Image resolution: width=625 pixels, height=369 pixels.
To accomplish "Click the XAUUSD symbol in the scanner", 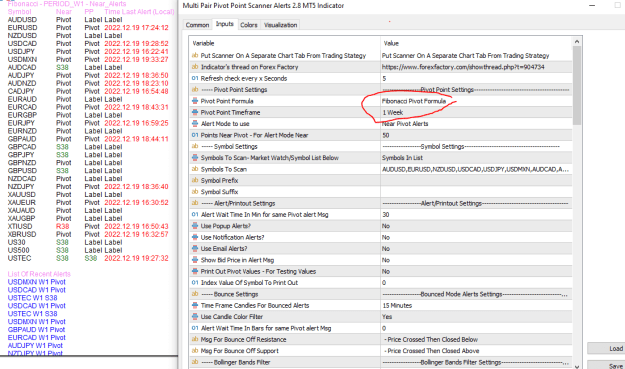I will pyautogui.click(x=22, y=194).
